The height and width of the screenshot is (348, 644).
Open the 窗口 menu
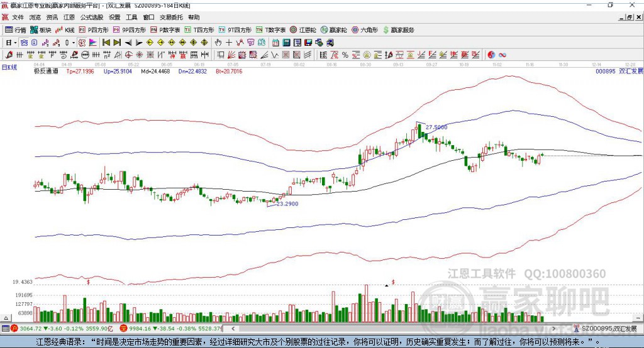[148, 17]
